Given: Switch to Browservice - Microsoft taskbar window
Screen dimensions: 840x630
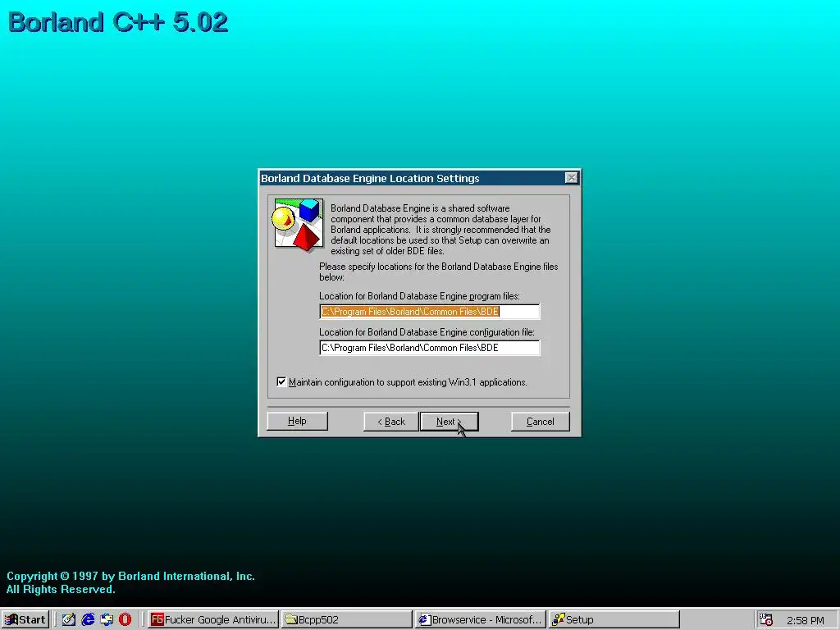Looking at the screenshot, I should coord(481,620).
